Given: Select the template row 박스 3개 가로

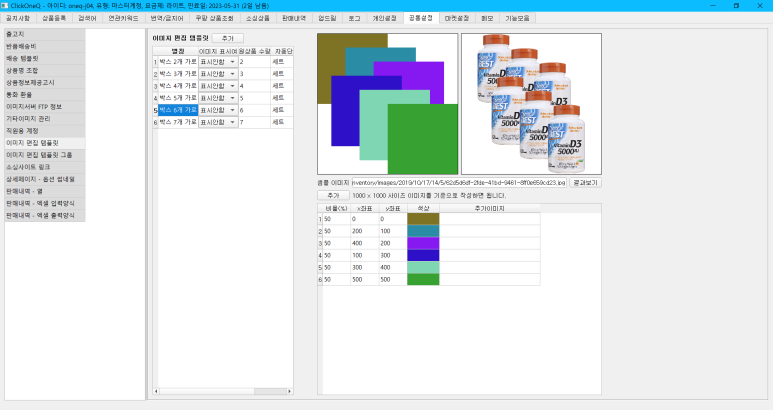Looking at the screenshot, I should [x=178, y=74].
